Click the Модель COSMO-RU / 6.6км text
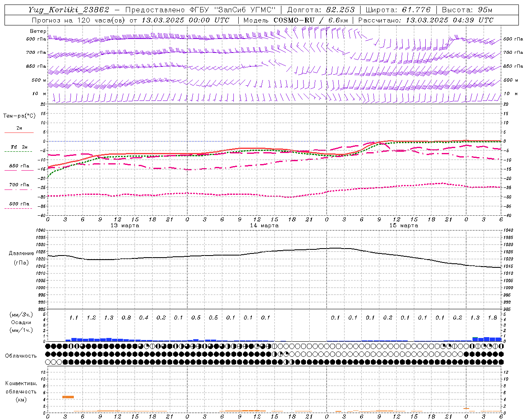 coord(296,20)
